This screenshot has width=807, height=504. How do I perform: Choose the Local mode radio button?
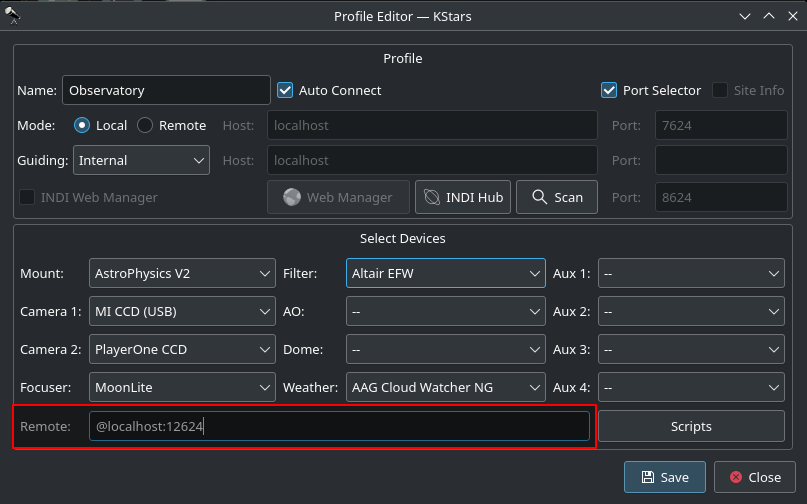tap(82, 125)
